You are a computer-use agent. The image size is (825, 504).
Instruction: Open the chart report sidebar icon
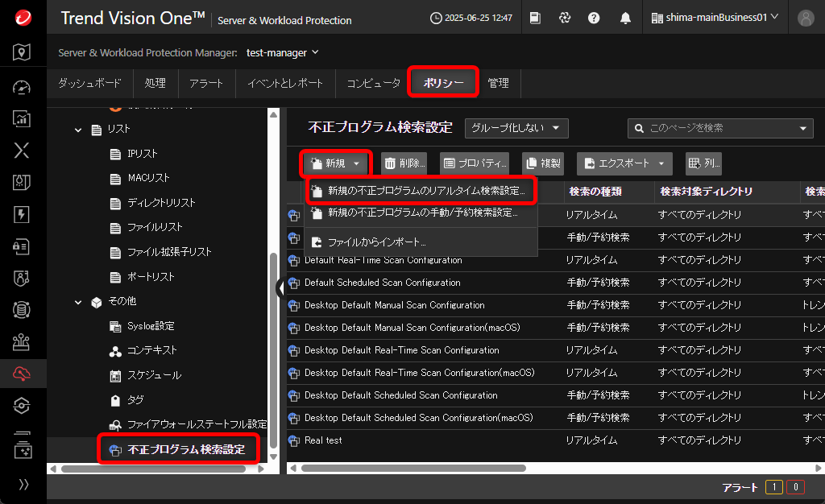[x=22, y=119]
